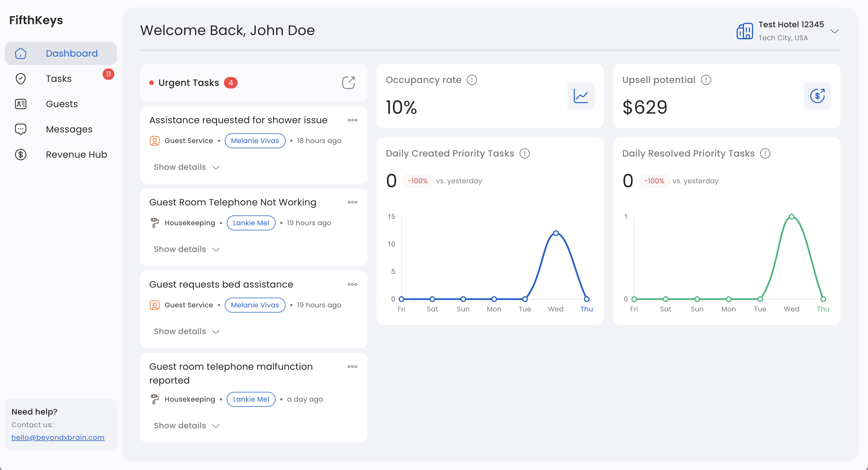Viewport: 868px width, 470px height.
Task: Click info icon next to Occupancy rate
Action: (472, 80)
